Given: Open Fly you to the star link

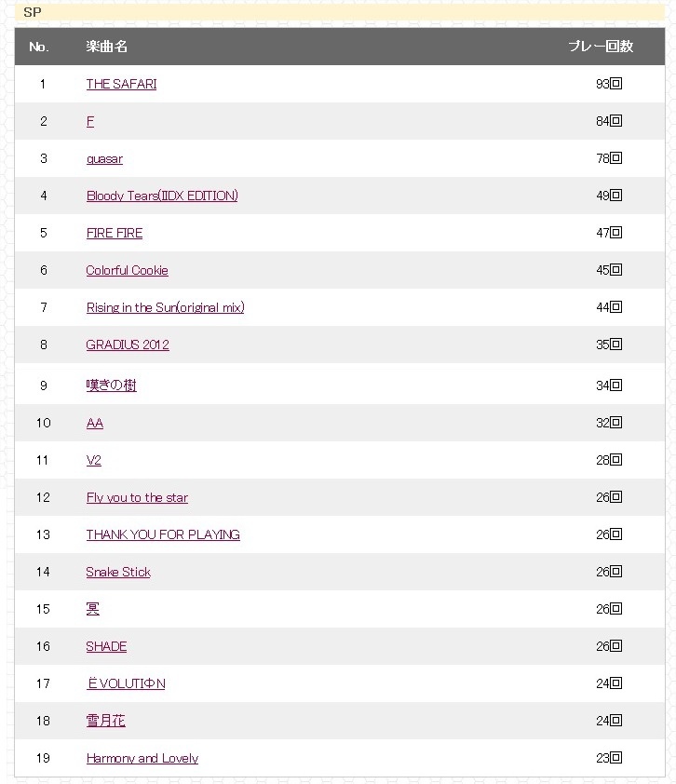Looking at the screenshot, I should tap(137, 498).
